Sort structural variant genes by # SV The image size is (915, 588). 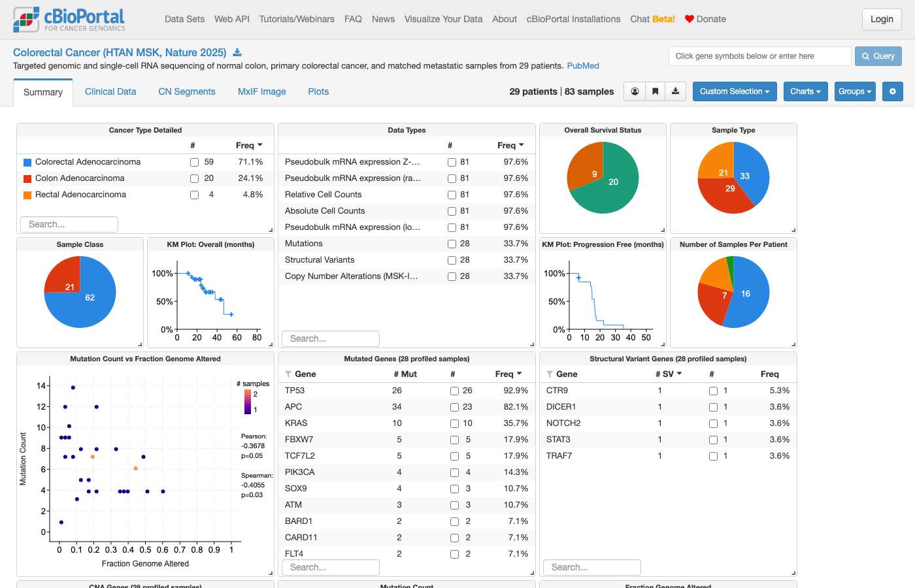coord(669,374)
